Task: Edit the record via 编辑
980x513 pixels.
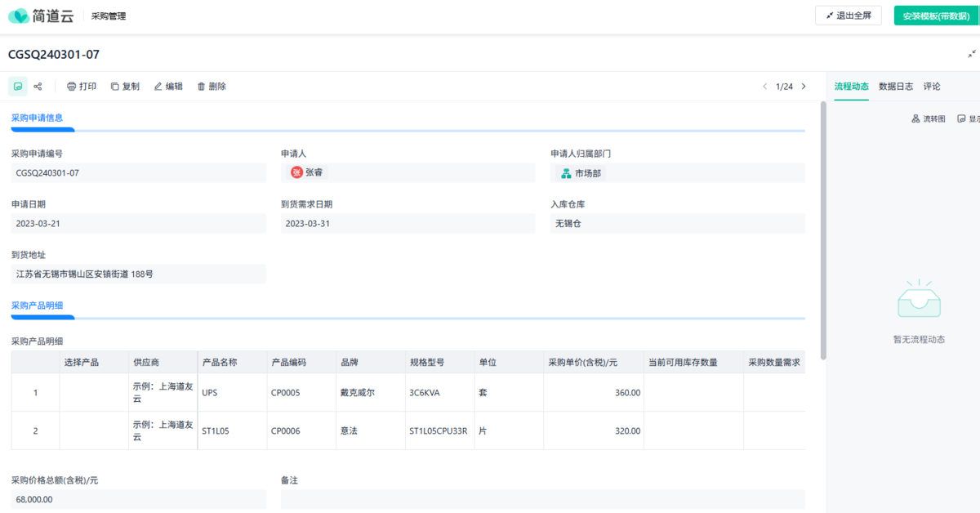Action: pyautogui.click(x=168, y=87)
